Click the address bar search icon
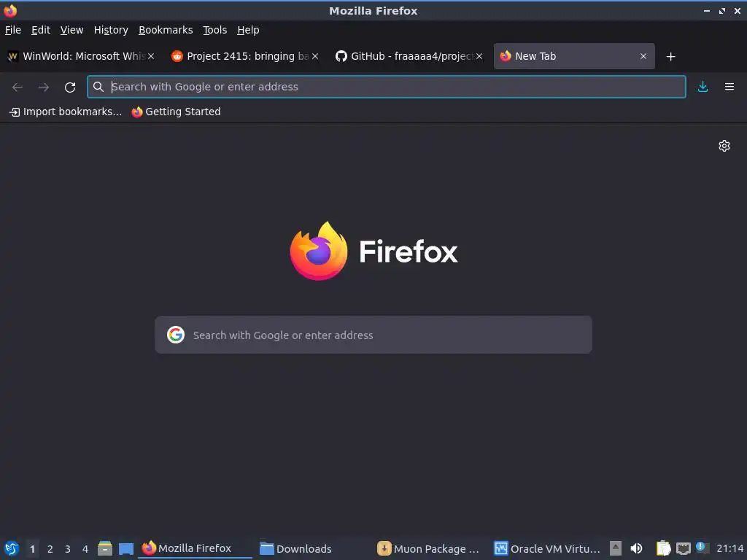 tap(98, 87)
